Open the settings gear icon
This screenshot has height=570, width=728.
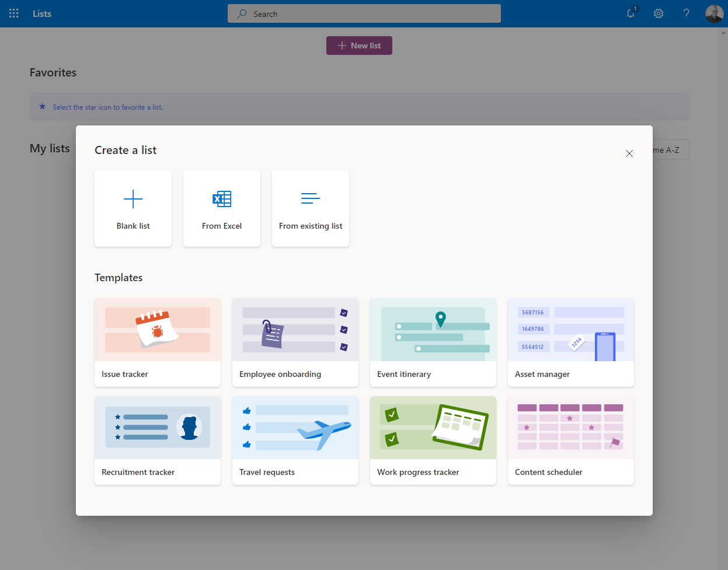click(659, 13)
